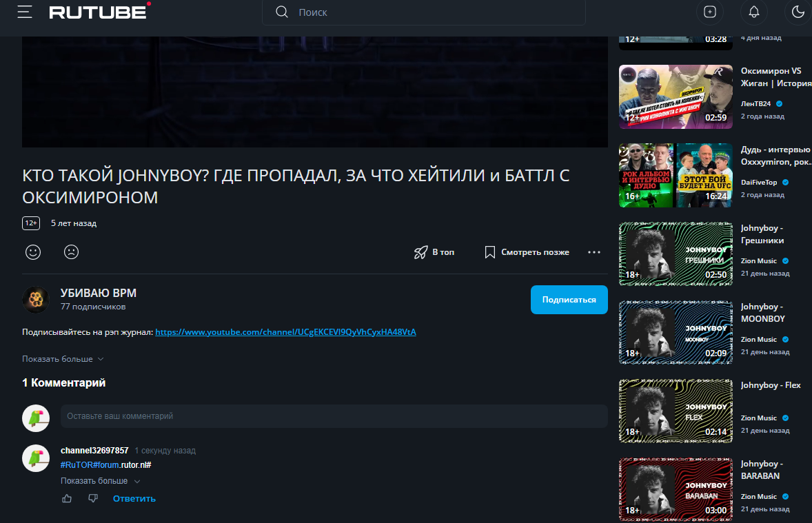Screen dimensions: 812x523
Task: Click the search magnifier icon
Action: (x=282, y=12)
